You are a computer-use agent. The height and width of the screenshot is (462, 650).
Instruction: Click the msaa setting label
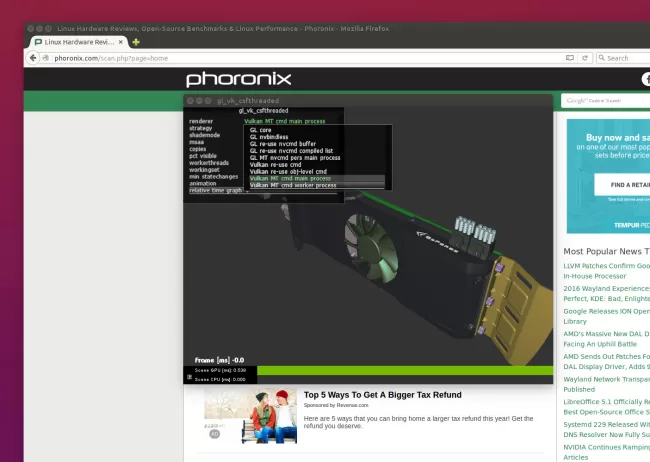(x=196, y=142)
